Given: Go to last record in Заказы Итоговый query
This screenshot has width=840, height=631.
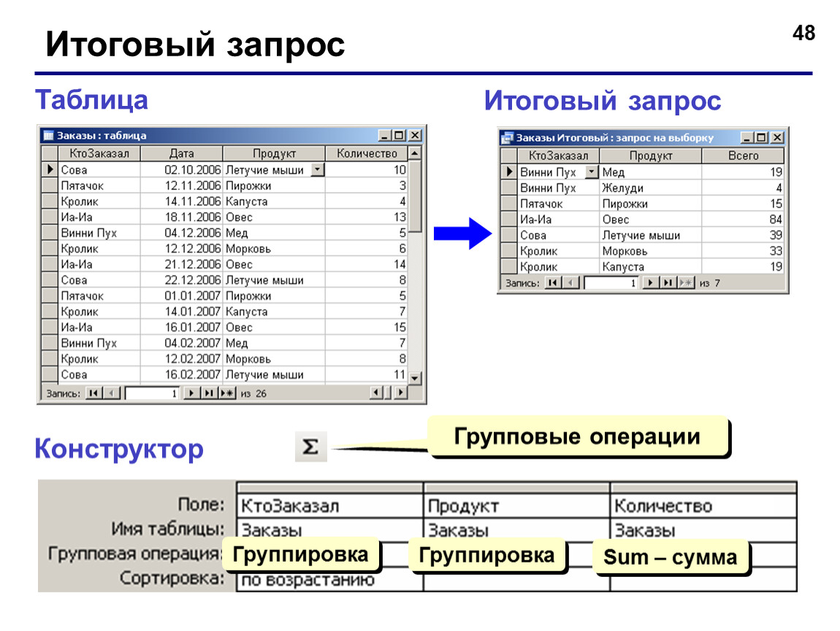Looking at the screenshot, I should [x=668, y=283].
